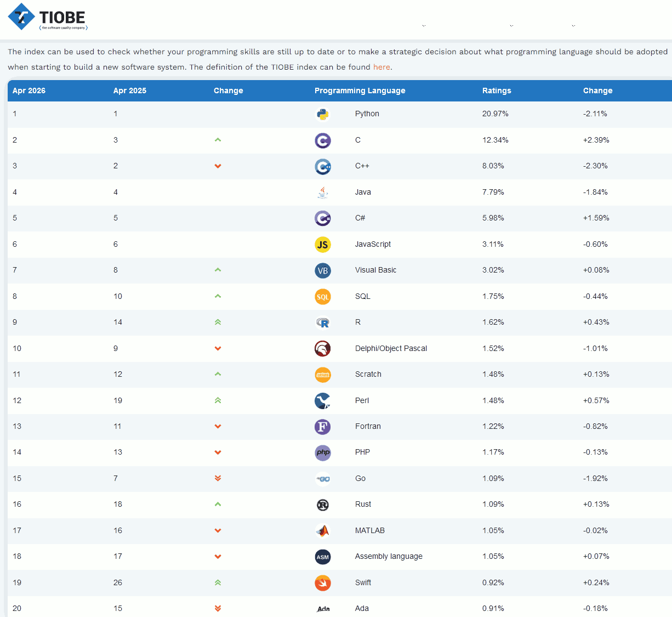
Task: Click the Fortran F icon
Action: [323, 427]
